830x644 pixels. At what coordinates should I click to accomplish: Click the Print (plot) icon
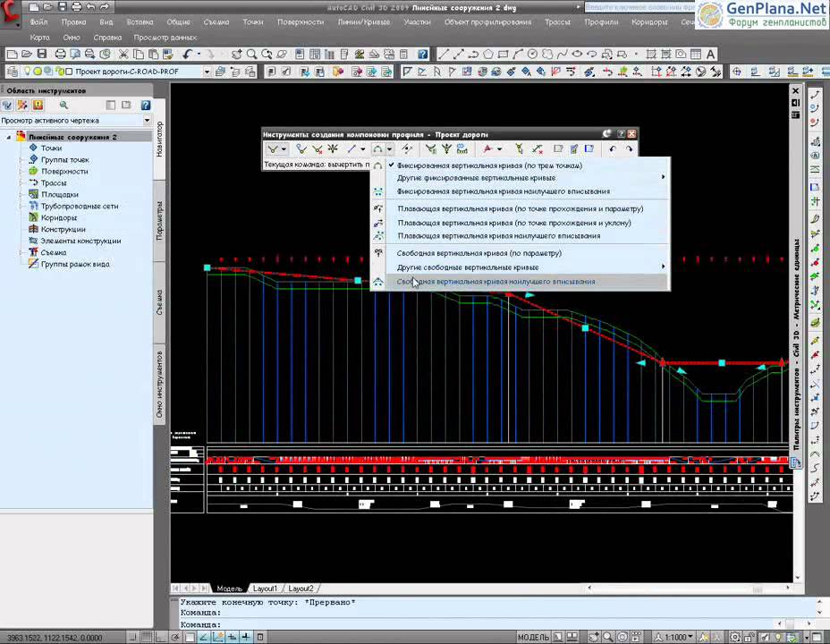(60, 54)
